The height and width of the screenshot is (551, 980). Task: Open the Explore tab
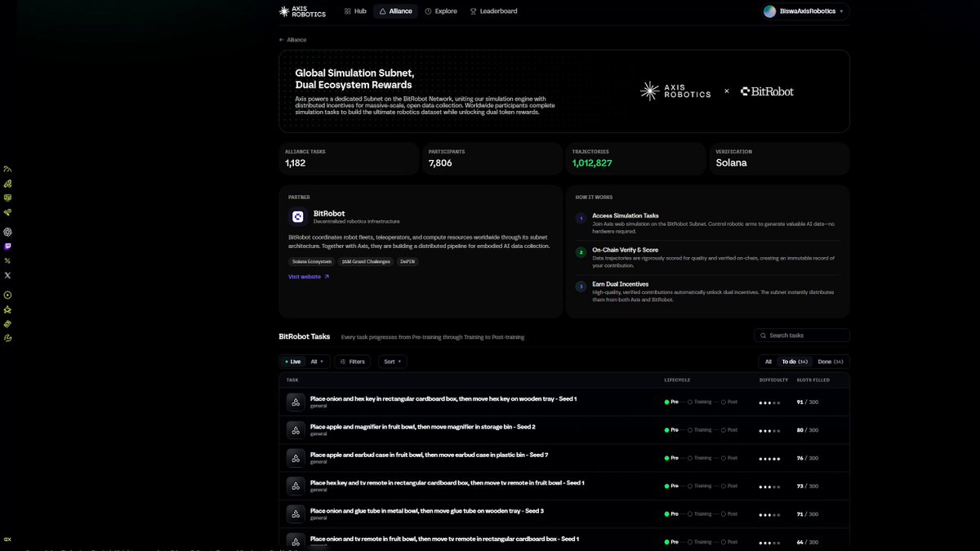[x=441, y=11]
